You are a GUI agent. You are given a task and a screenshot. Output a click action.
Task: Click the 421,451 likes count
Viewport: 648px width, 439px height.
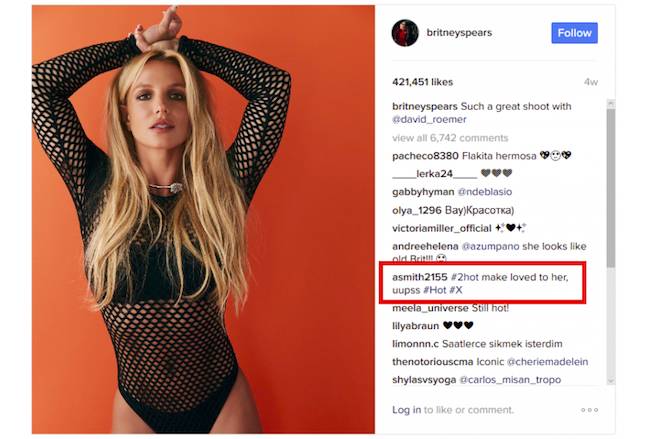(x=422, y=82)
